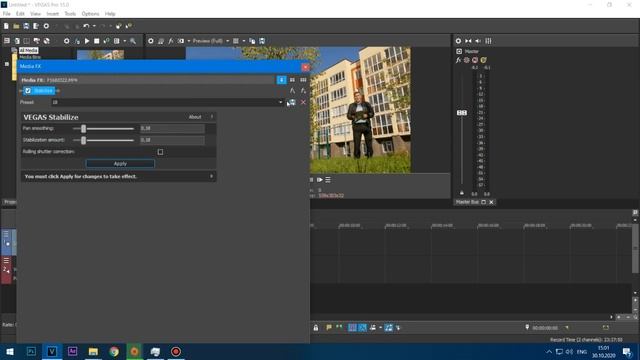Open the Help menu
This screenshot has width=640, height=360.
click(x=110, y=14)
